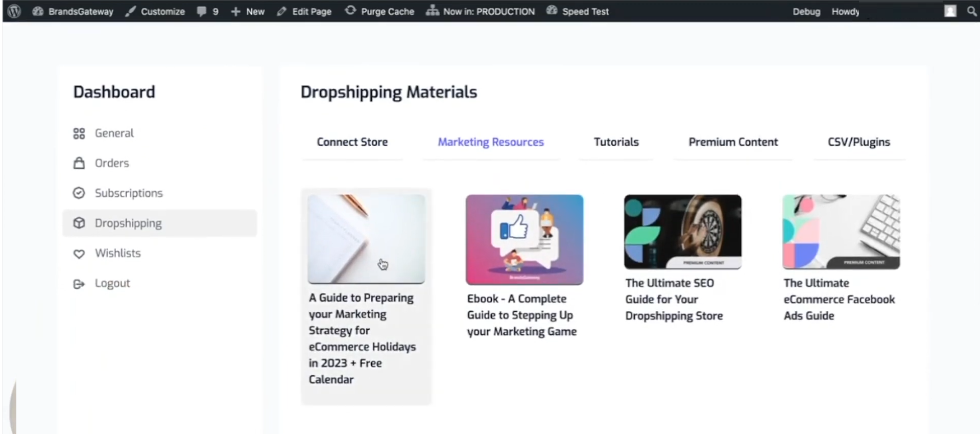Click the Customize paintbrush link
Screen dimensions: 980x434
point(155,11)
